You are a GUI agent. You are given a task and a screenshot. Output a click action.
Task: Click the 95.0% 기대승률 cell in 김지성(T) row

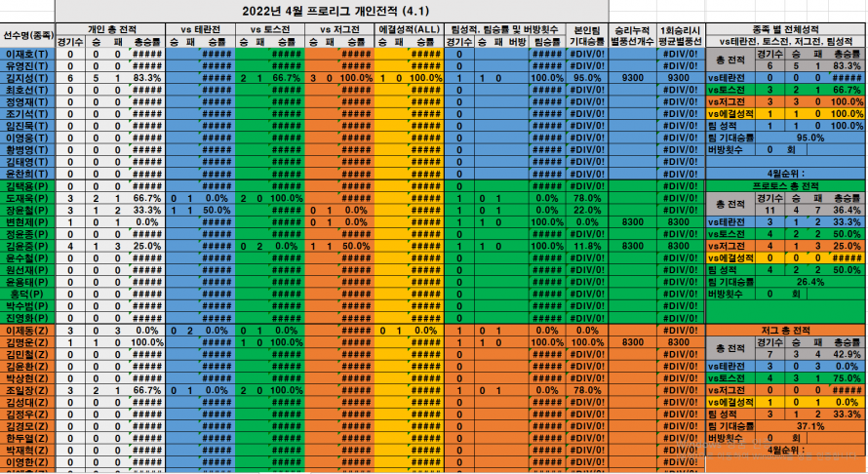(x=587, y=78)
